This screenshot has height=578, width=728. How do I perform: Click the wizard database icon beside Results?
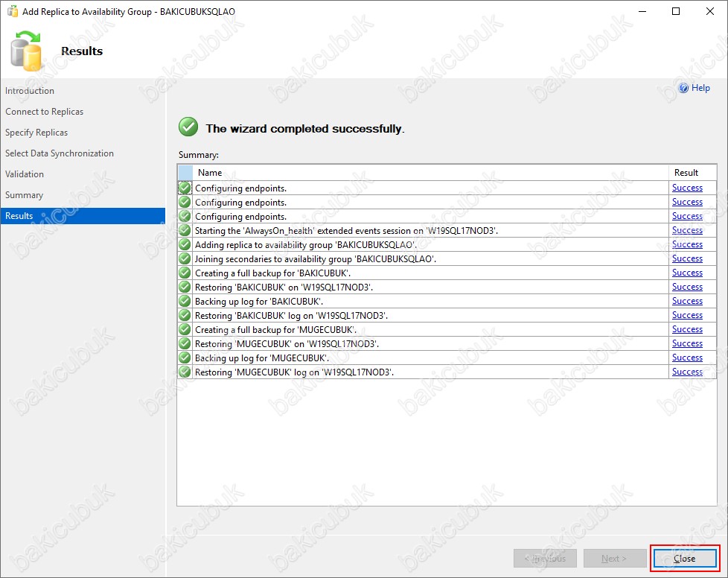(x=26, y=51)
